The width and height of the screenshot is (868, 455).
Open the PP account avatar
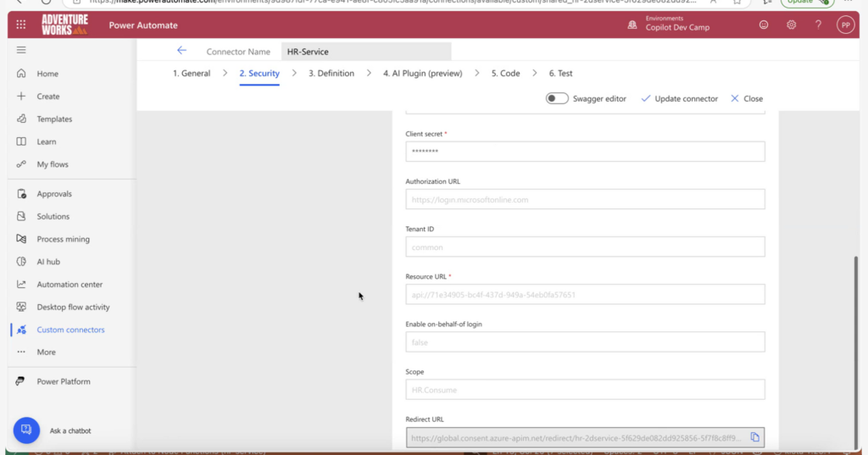(x=845, y=25)
